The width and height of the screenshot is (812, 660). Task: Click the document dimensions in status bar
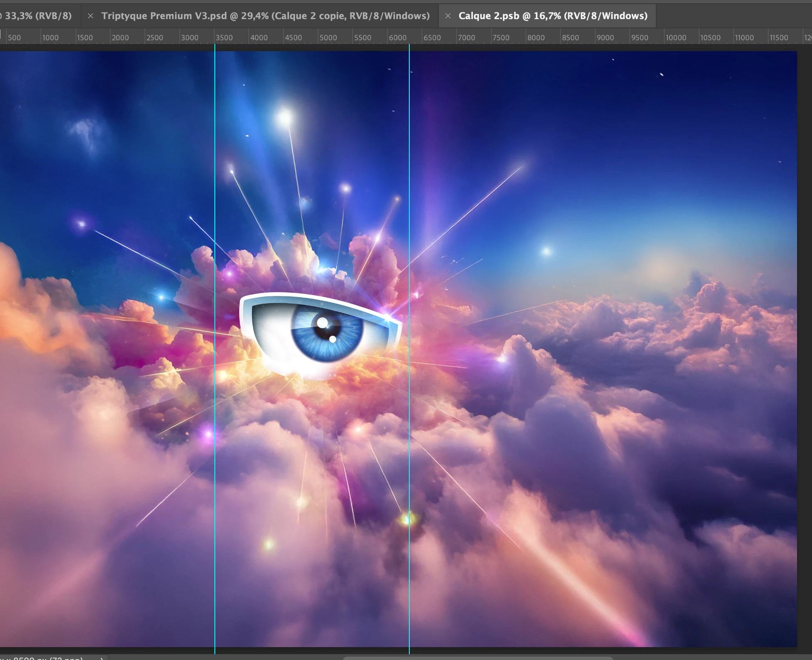[42, 658]
